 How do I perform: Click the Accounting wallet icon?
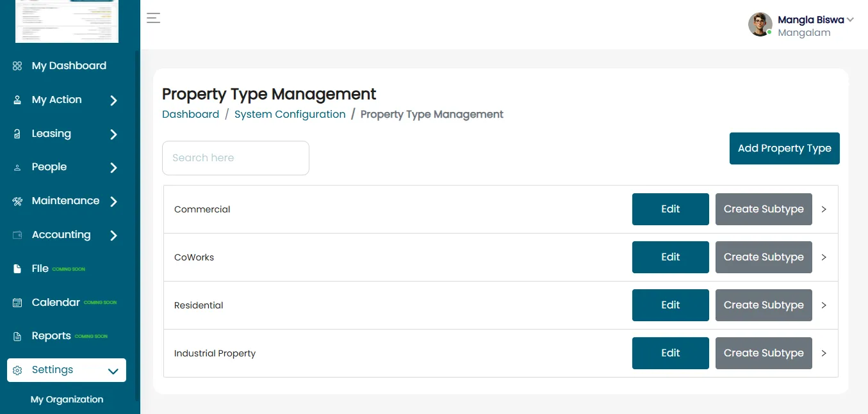(x=17, y=235)
